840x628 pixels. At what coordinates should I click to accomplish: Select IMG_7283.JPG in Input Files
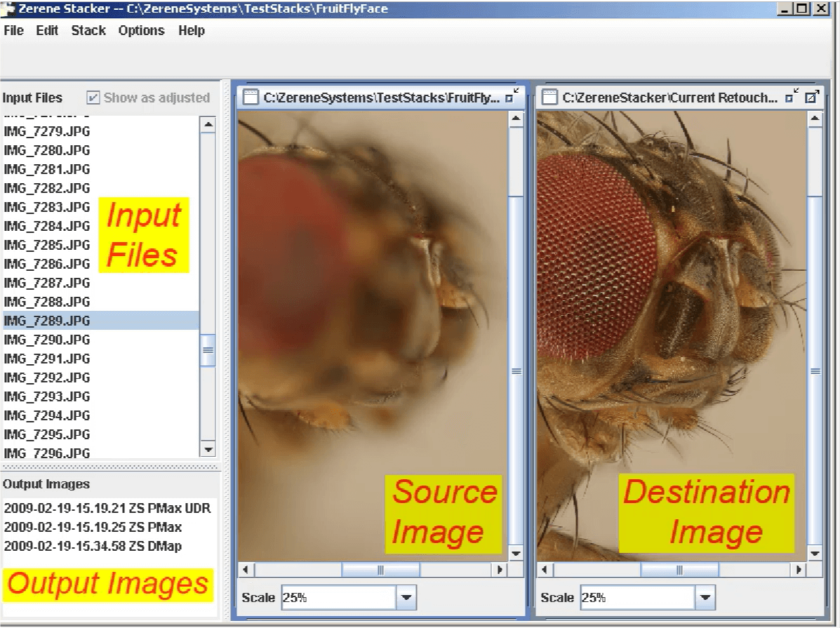(x=101, y=208)
